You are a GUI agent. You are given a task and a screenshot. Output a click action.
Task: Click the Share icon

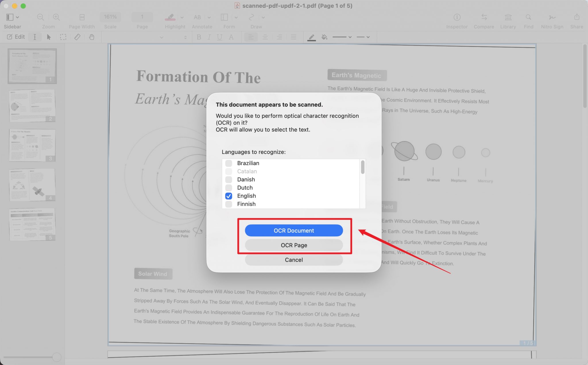577,17
